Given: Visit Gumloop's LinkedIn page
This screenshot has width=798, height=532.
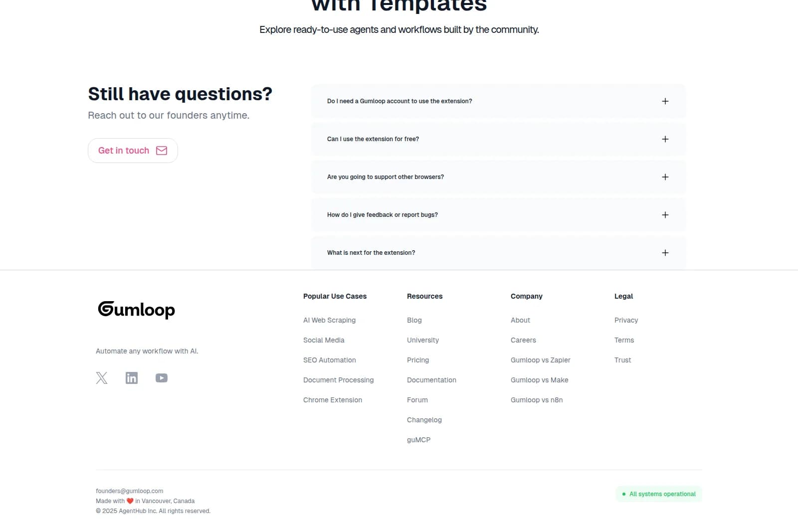Looking at the screenshot, I should pyautogui.click(x=131, y=378).
